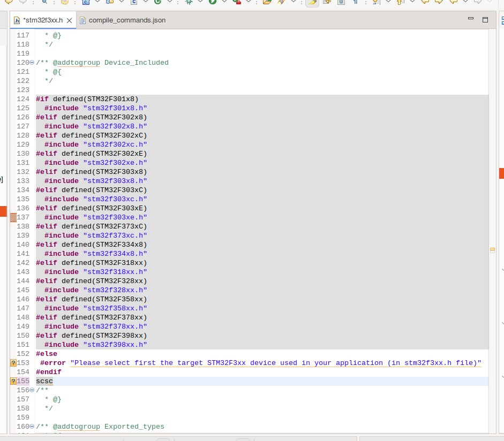Screen dimensions: 504x441
Task: Click the "stm32f358xx.h" include string
Action: (115, 308)
